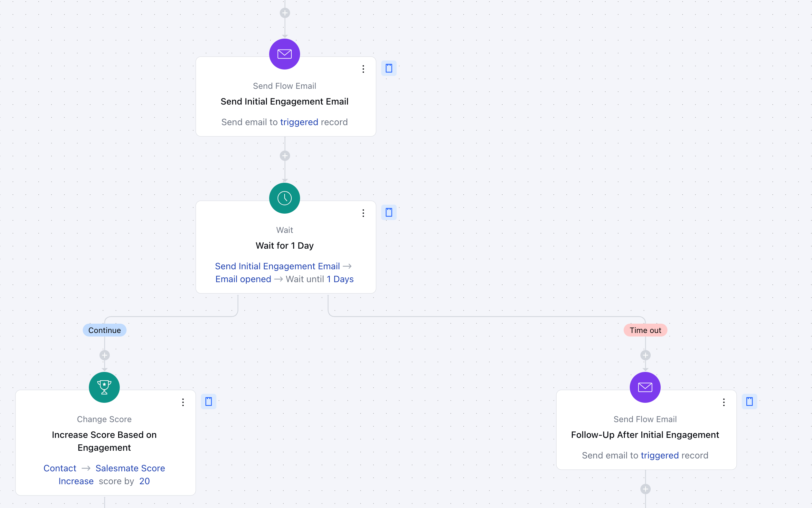Open note icon beside Wait for 1 Day
The height and width of the screenshot is (508, 812).
pos(389,212)
